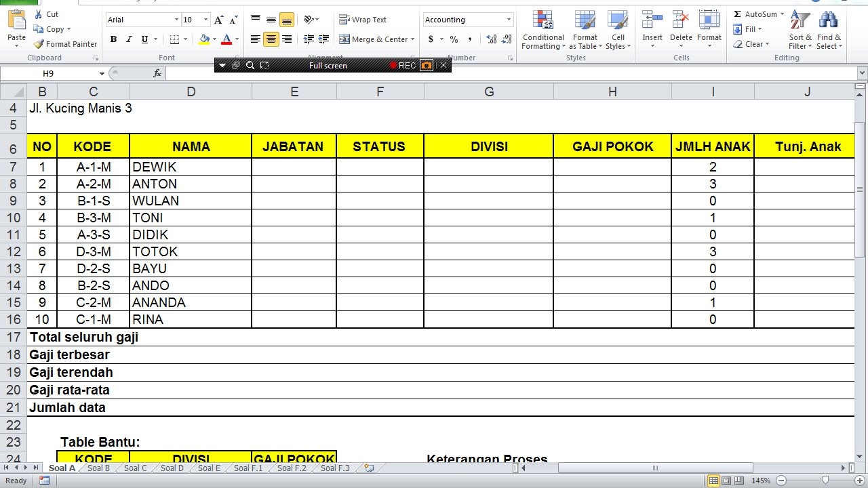Switch to the Soal B sheet tab
Screen dimensions: 868x488
(x=98, y=468)
